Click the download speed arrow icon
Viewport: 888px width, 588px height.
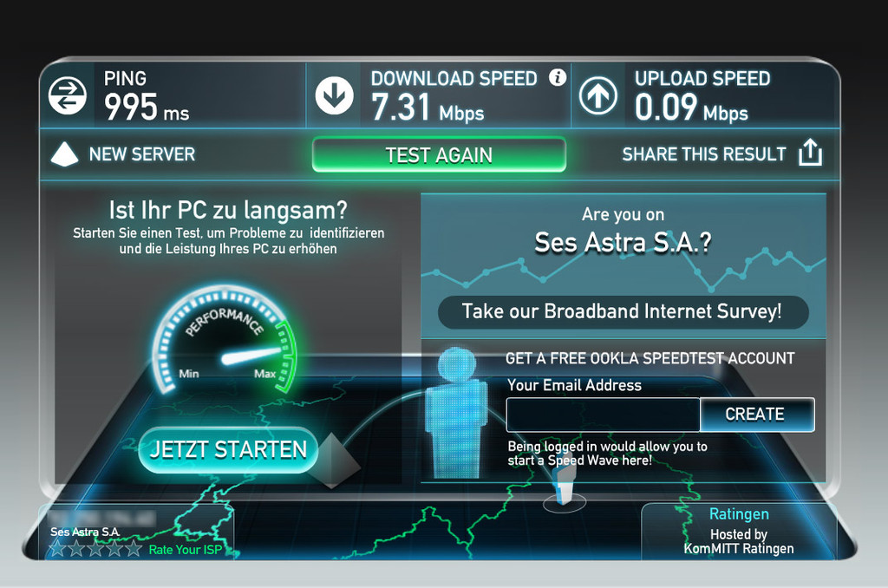(x=334, y=95)
